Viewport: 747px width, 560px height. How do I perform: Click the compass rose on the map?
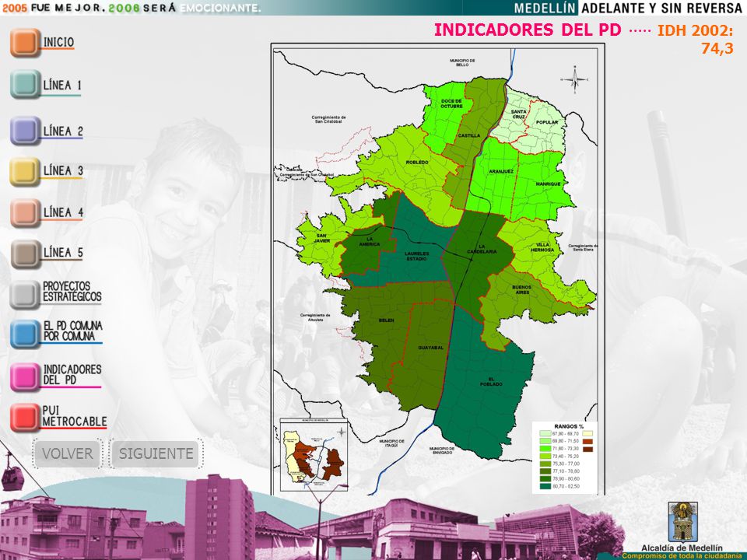pos(574,79)
